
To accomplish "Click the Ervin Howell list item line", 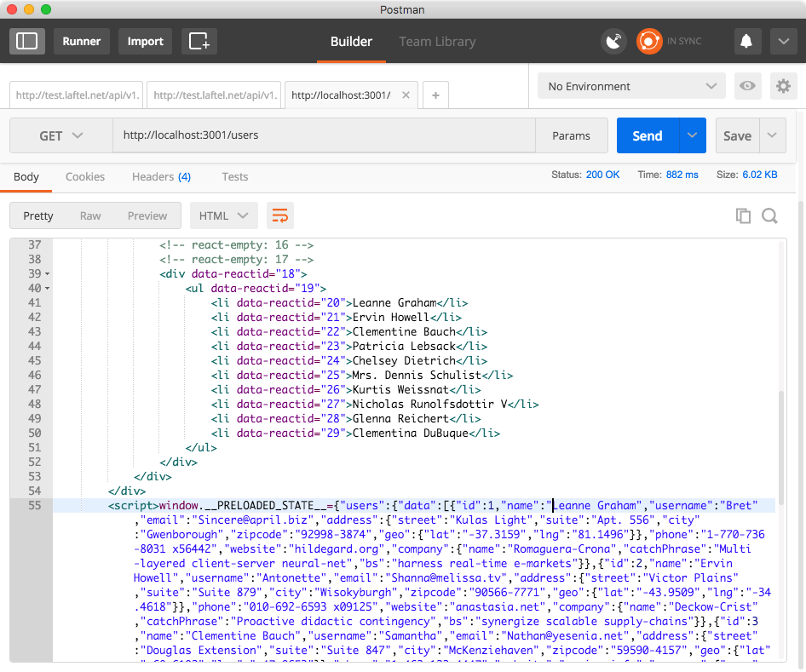I will click(x=337, y=318).
